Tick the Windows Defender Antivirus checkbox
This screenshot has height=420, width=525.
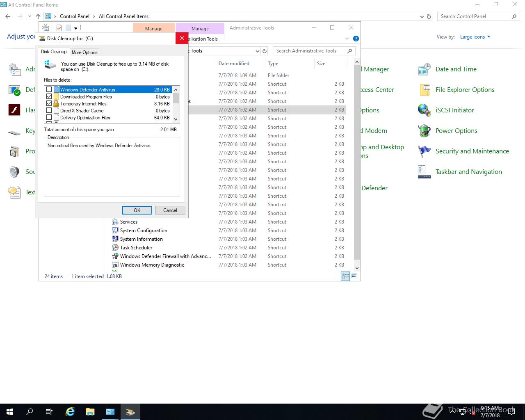click(x=49, y=89)
